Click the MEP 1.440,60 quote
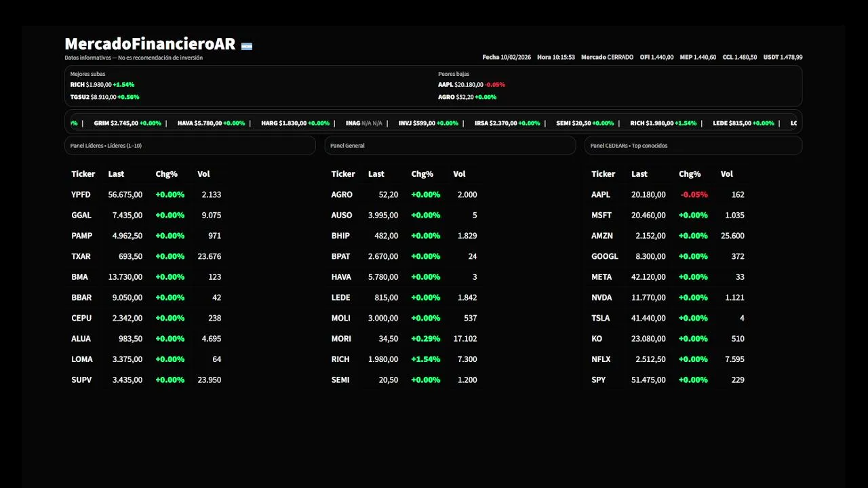868x488 pixels. 698,58
